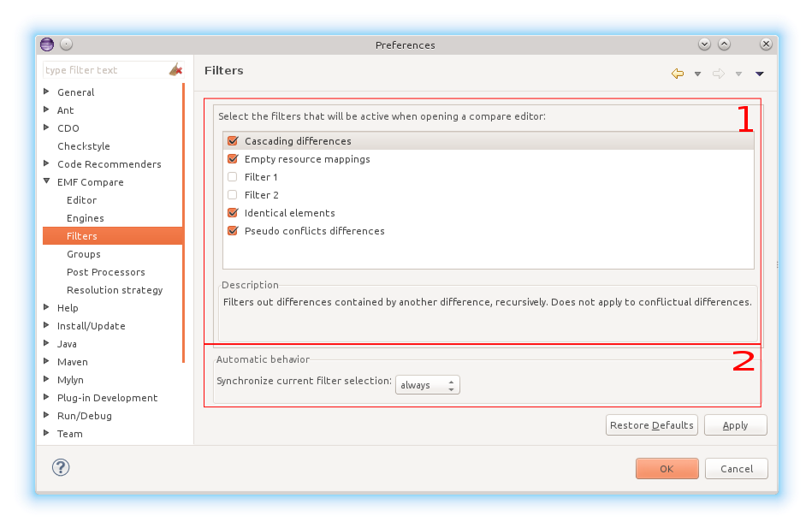Expand the General preferences category
Viewport: 812px width, 528px height.
coord(46,92)
